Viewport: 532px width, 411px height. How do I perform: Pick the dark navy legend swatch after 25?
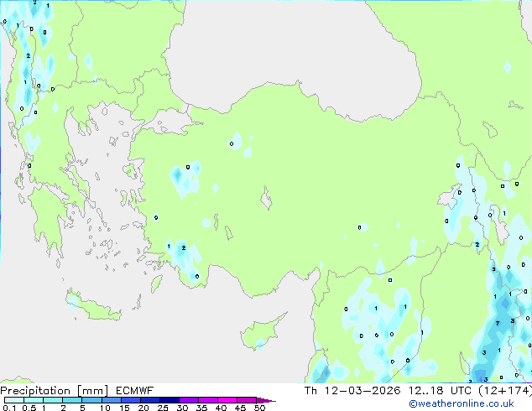(x=170, y=400)
